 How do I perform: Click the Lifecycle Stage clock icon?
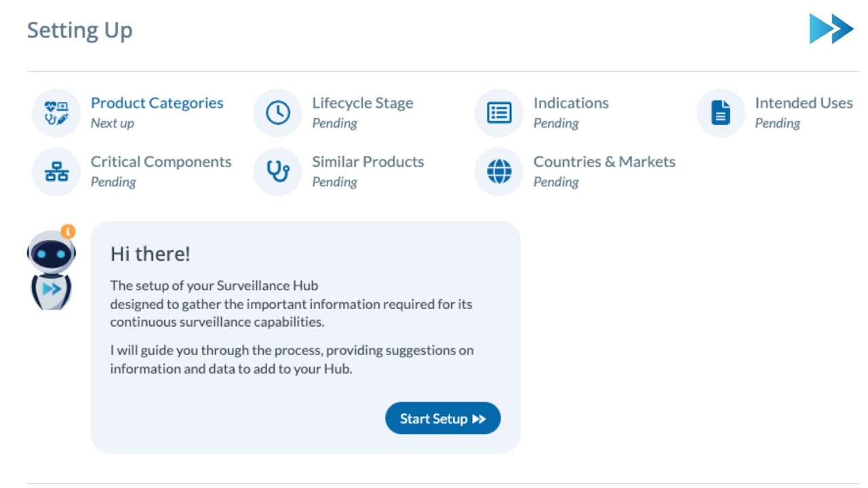(278, 113)
